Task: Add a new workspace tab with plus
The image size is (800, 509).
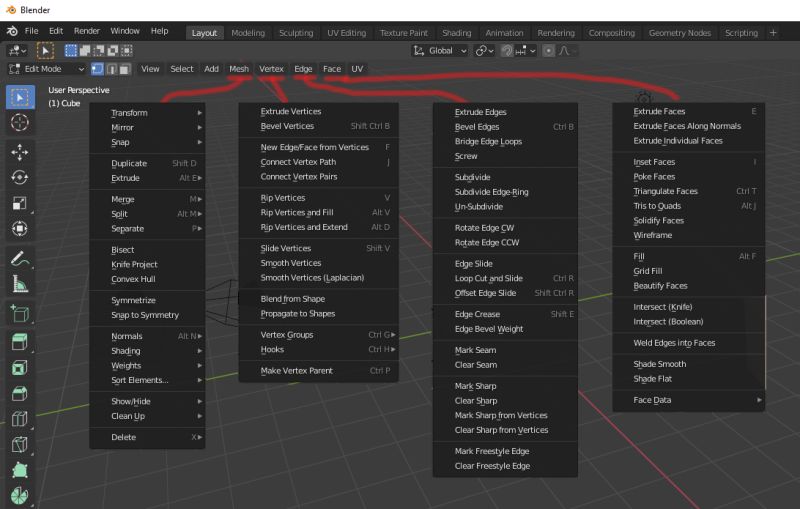Action: pyautogui.click(x=773, y=33)
